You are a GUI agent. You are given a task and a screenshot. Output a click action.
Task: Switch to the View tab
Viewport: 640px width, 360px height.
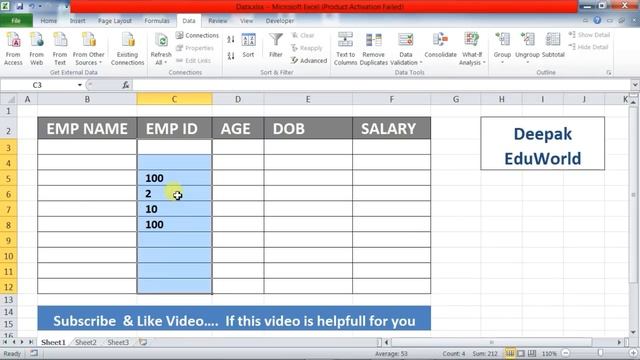coord(246,20)
